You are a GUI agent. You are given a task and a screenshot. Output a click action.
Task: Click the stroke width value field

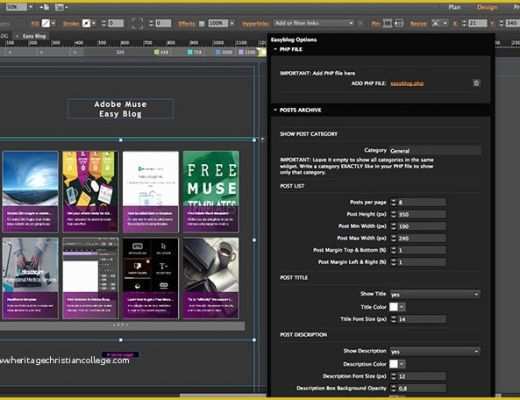(x=116, y=23)
